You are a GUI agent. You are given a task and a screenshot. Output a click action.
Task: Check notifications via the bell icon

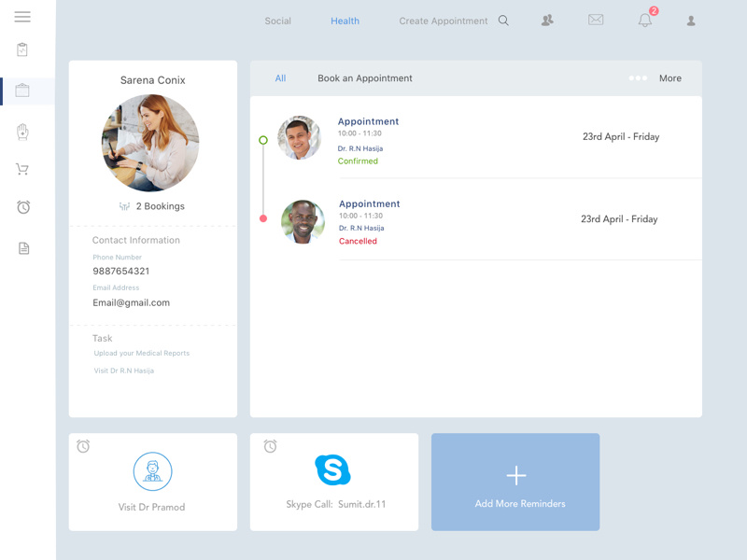644,21
